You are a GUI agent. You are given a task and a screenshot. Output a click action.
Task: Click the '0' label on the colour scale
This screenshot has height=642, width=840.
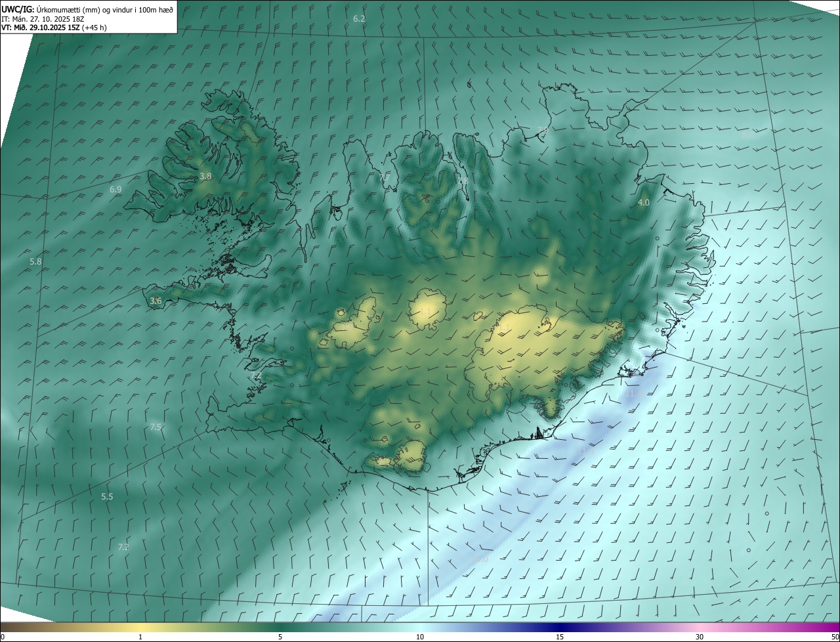coord(3,637)
